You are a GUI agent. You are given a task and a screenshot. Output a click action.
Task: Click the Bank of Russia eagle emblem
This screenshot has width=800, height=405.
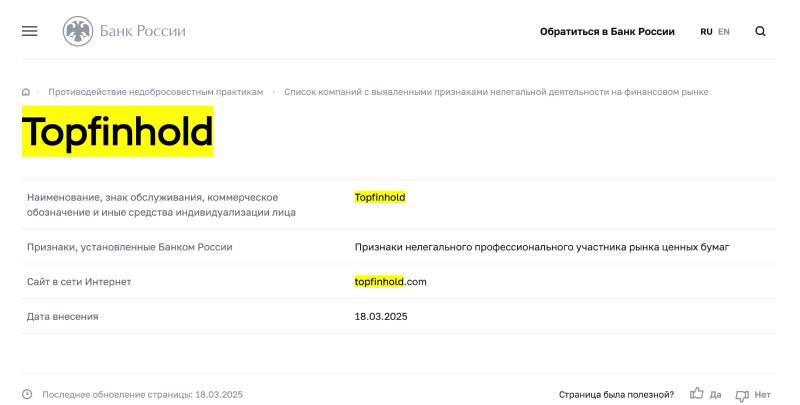(78, 31)
